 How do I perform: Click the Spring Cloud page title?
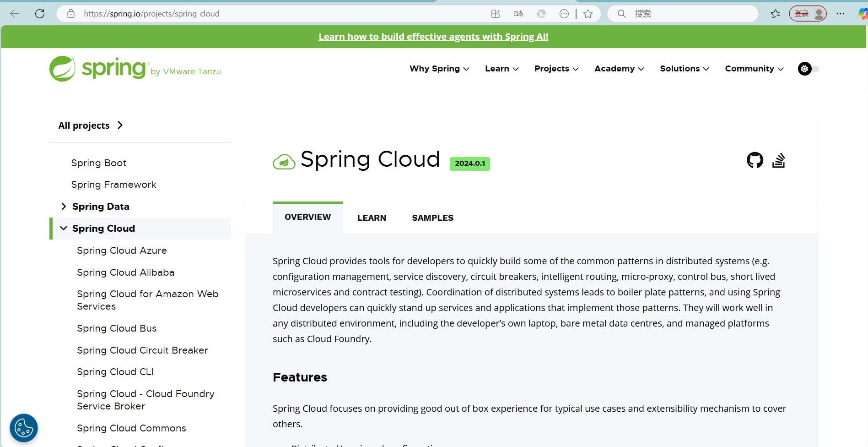coord(370,159)
